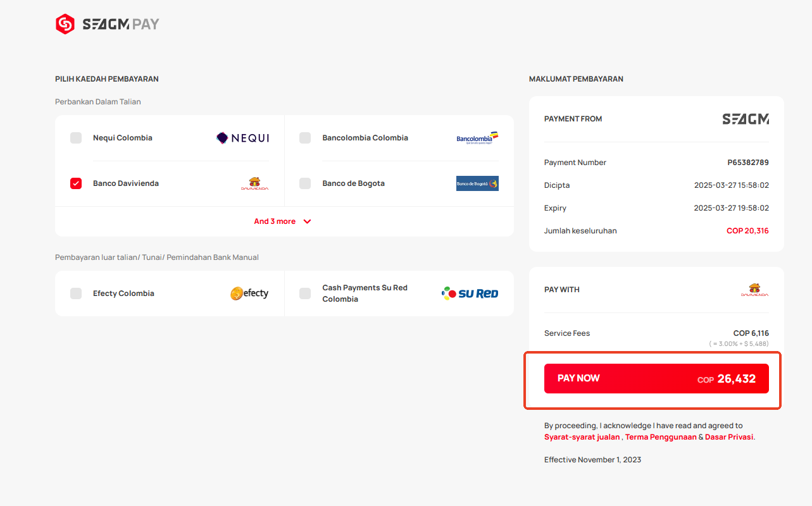Click the Bancolombia logo
The width and height of the screenshot is (812, 506).
coord(477,138)
